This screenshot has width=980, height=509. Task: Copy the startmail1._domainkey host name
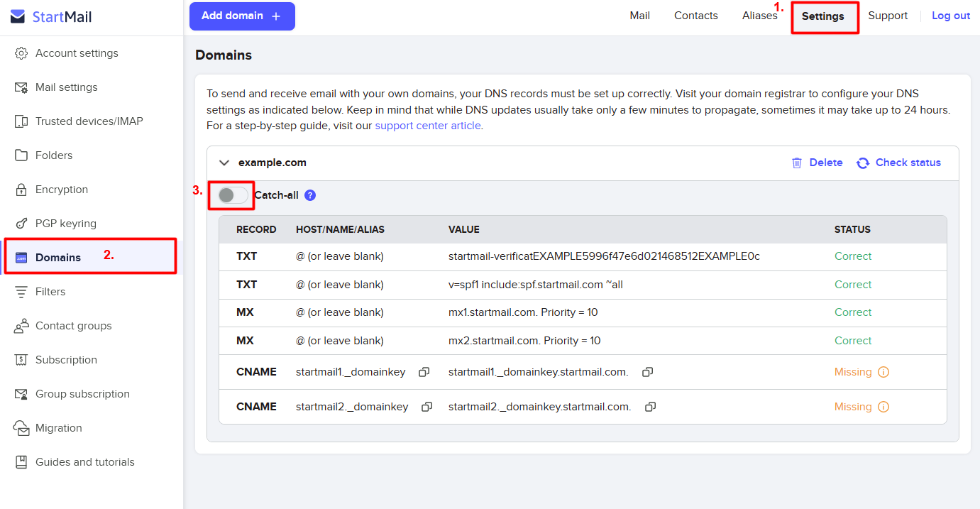click(424, 372)
